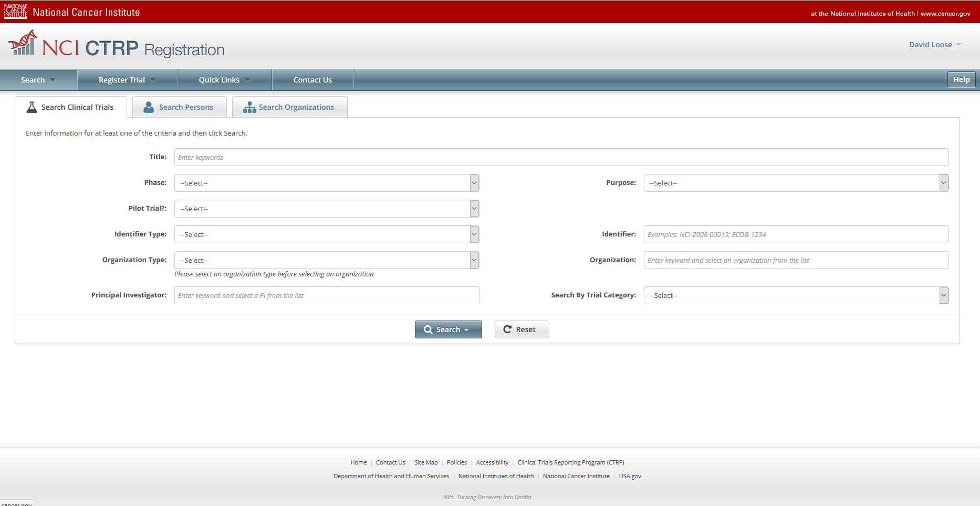Image resolution: width=980 pixels, height=506 pixels.
Task: Open the Search menu in the navigation bar
Action: point(38,80)
